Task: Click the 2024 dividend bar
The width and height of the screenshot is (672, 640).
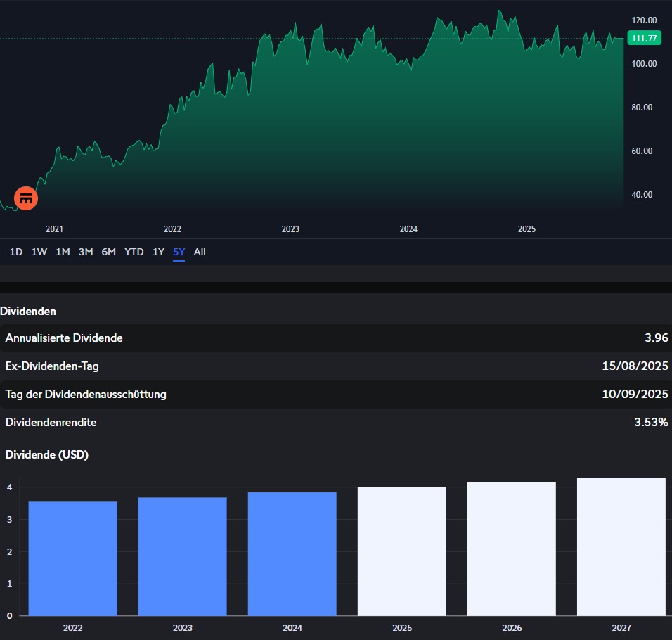Action: (x=292, y=553)
